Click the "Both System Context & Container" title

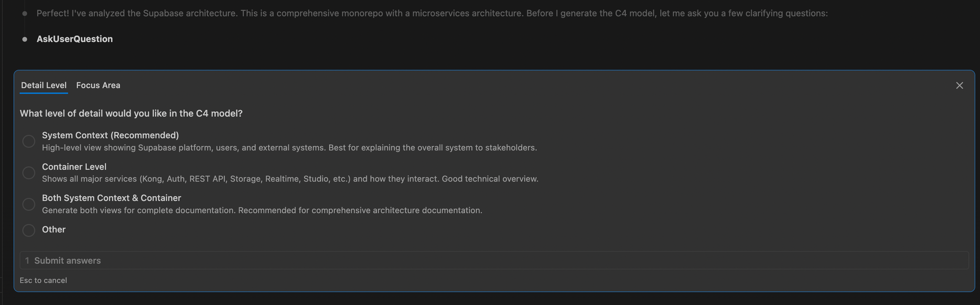tap(111, 198)
